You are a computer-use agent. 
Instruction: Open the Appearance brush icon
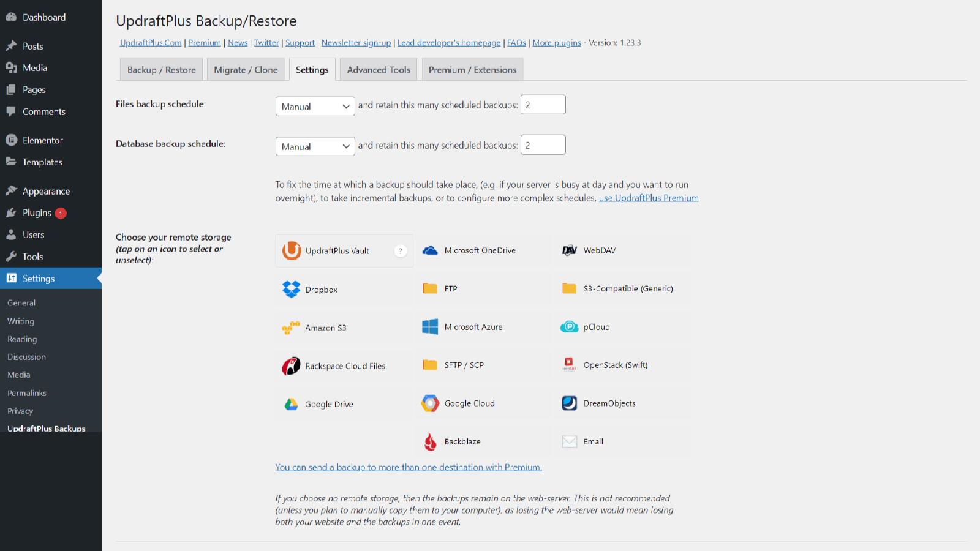(x=11, y=191)
